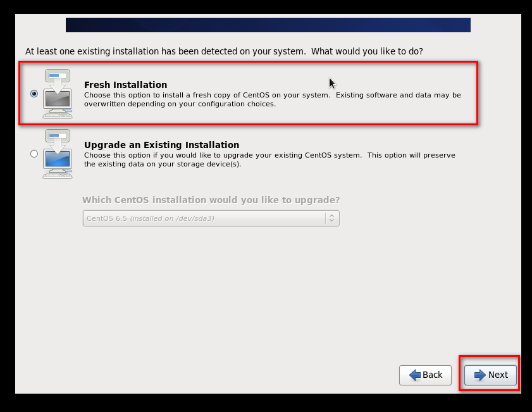Open the CentOS 6.5 installation dropdown
This screenshot has width=532, height=412.
211,218
